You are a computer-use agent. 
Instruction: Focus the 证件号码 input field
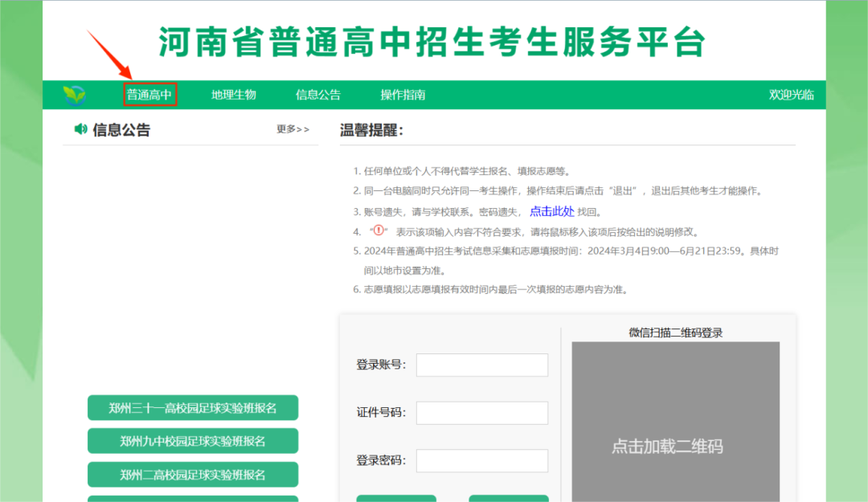[x=482, y=413]
